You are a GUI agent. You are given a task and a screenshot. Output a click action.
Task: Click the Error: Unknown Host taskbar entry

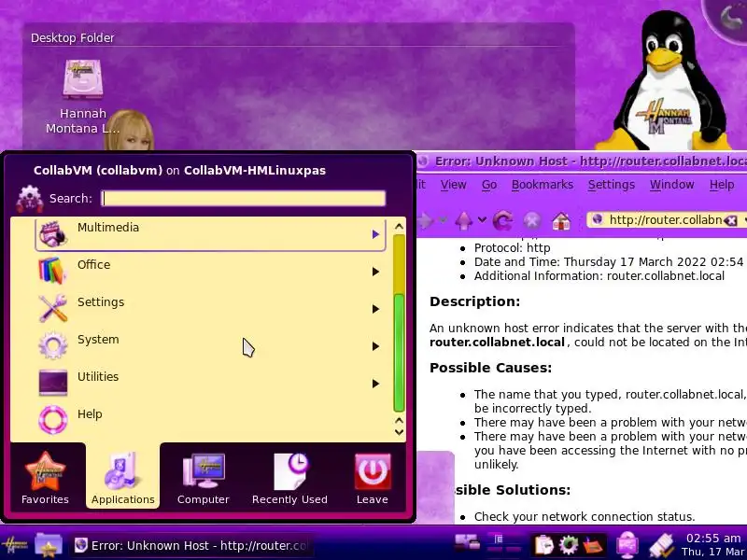192,545
